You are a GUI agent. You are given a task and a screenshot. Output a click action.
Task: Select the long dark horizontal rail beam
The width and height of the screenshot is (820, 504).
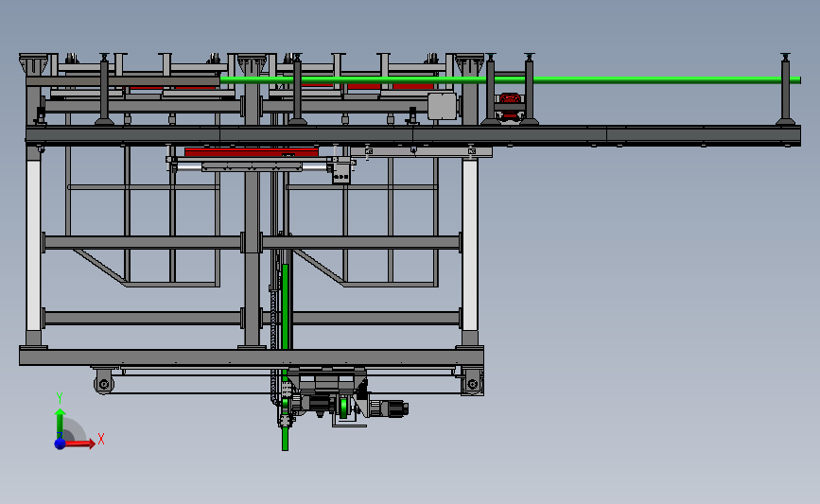click(x=413, y=135)
